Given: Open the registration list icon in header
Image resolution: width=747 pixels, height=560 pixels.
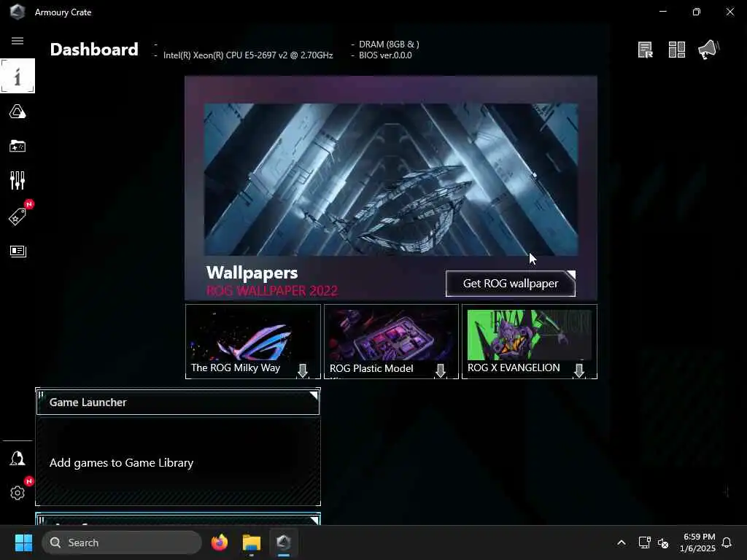Looking at the screenshot, I should tap(646, 50).
